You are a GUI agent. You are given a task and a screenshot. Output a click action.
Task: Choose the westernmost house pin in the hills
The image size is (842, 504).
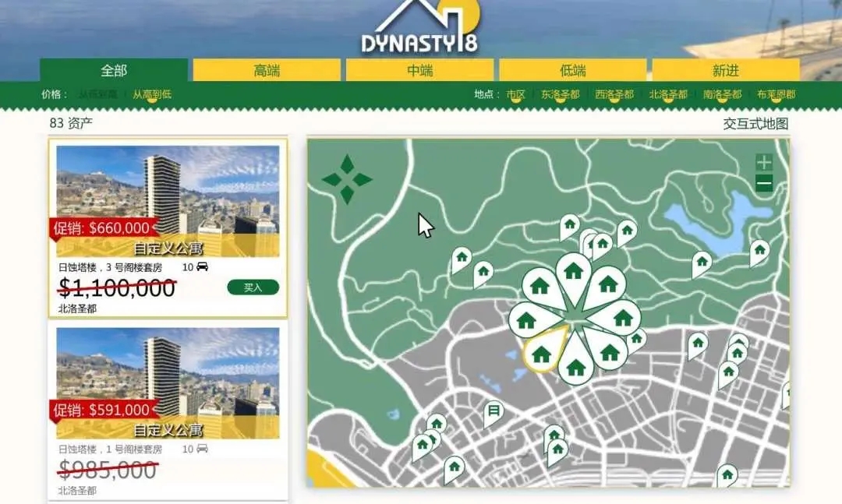pos(462,259)
